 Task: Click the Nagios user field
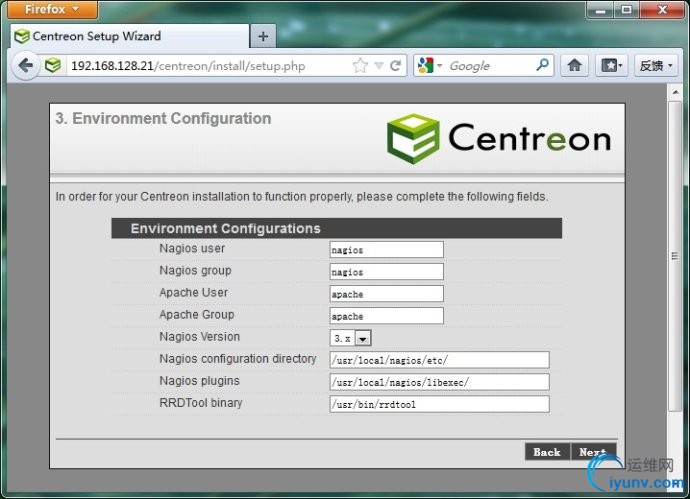coord(386,250)
